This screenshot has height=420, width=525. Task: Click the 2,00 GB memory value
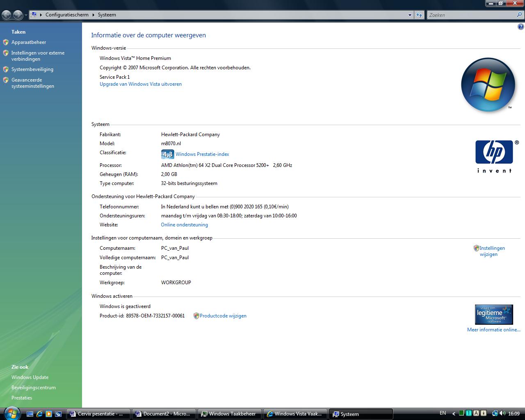coord(169,174)
